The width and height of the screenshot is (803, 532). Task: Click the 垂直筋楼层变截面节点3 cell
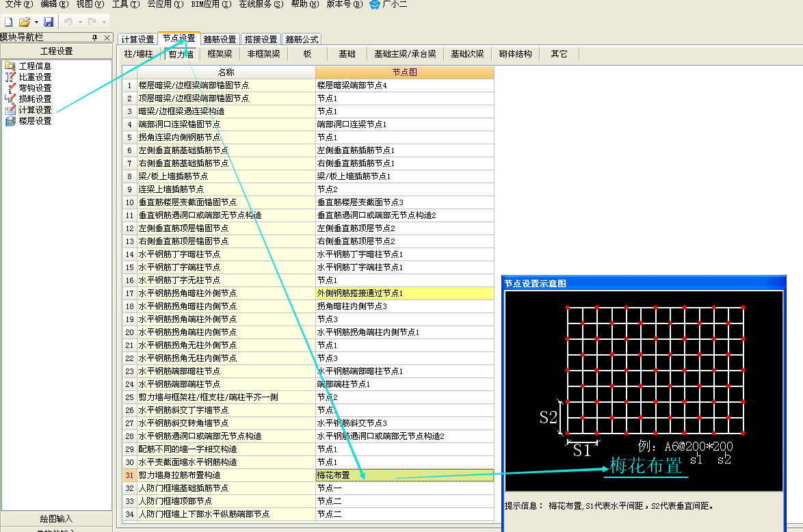[404, 202]
